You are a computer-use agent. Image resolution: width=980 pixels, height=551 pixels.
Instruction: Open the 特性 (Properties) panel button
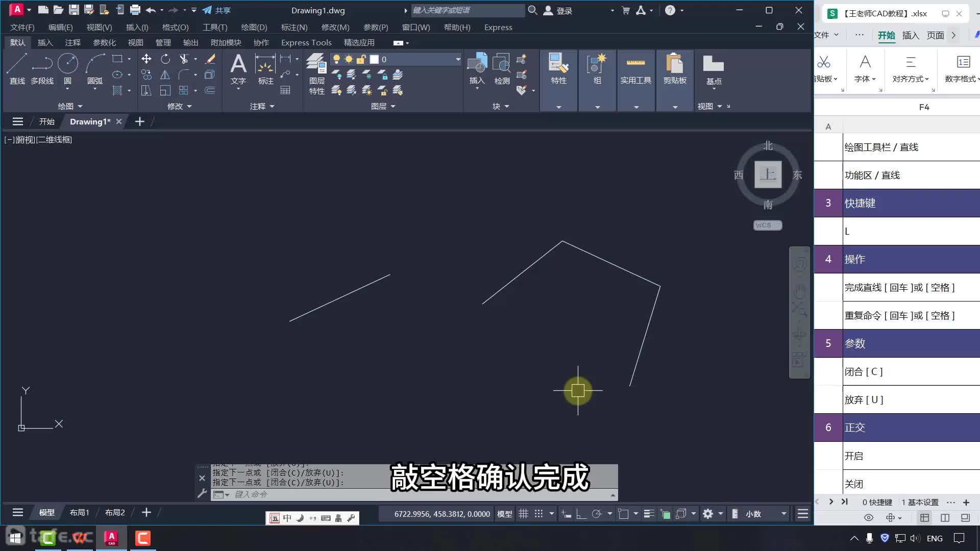[x=559, y=69]
